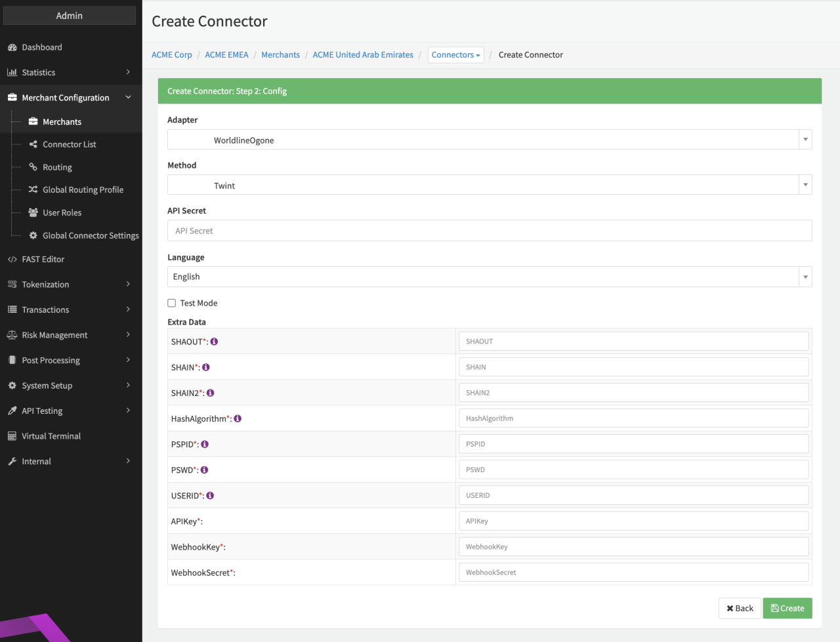Click the Virtual Terminal calculator icon

point(12,436)
